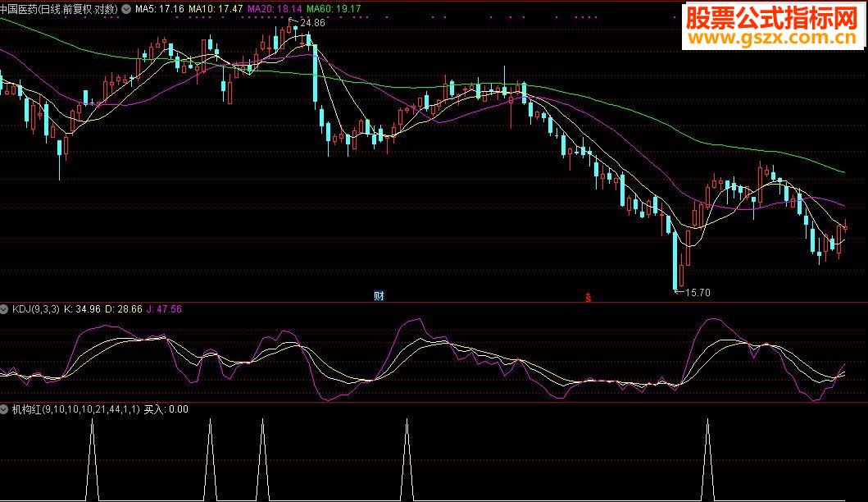The height and width of the screenshot is (502, 868).
Task: Click the 买入: 0.00 value
Action: pos(166,409)
